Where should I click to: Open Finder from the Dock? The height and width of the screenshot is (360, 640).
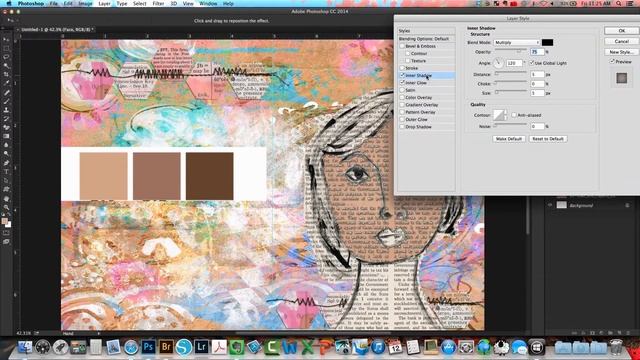tap(25, 347)
